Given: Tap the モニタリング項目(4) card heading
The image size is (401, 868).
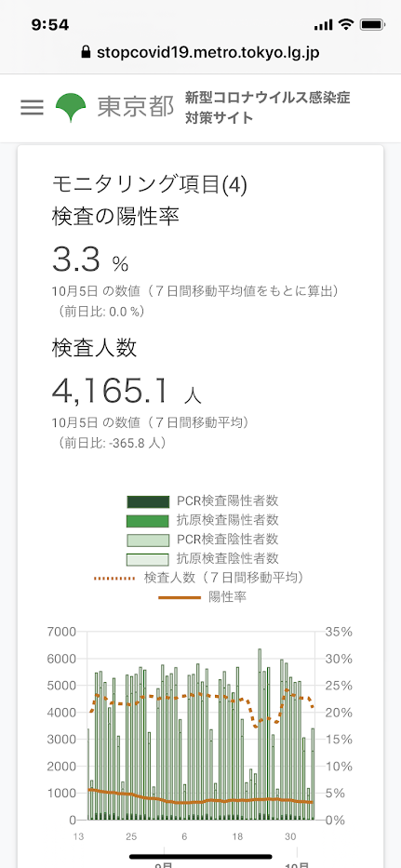Looking at the screenshot, I should tap(150, 184).
